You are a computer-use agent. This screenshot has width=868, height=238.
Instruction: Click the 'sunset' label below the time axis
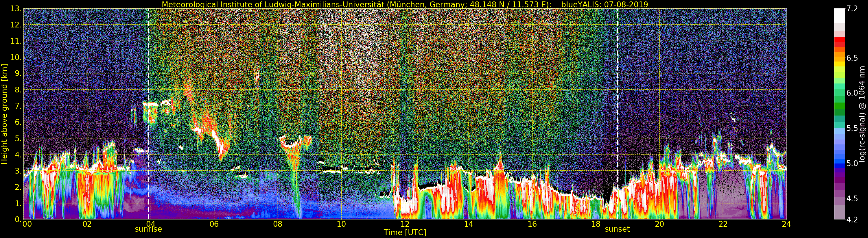(x=617, y=229)
